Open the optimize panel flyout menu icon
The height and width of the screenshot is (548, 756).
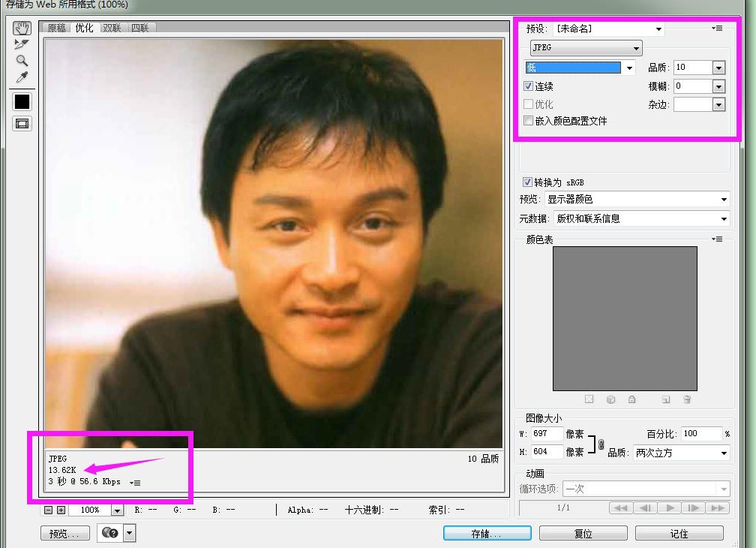pyautogui.click(x=717, y=29)
